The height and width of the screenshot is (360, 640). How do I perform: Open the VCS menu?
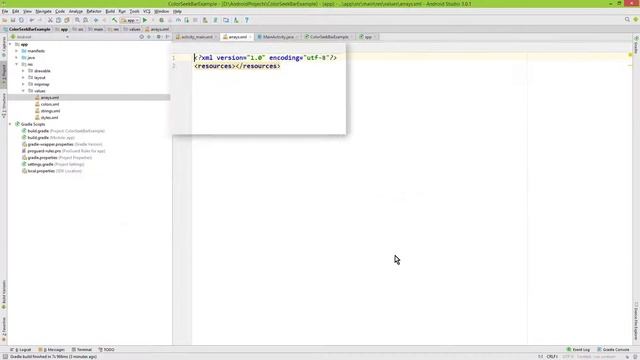(x=147, y=11)
